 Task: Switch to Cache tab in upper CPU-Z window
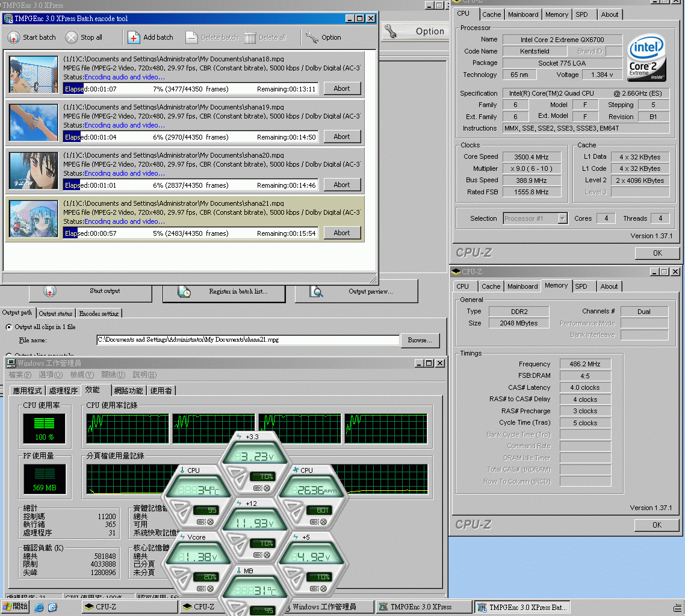tap(491, 14)
